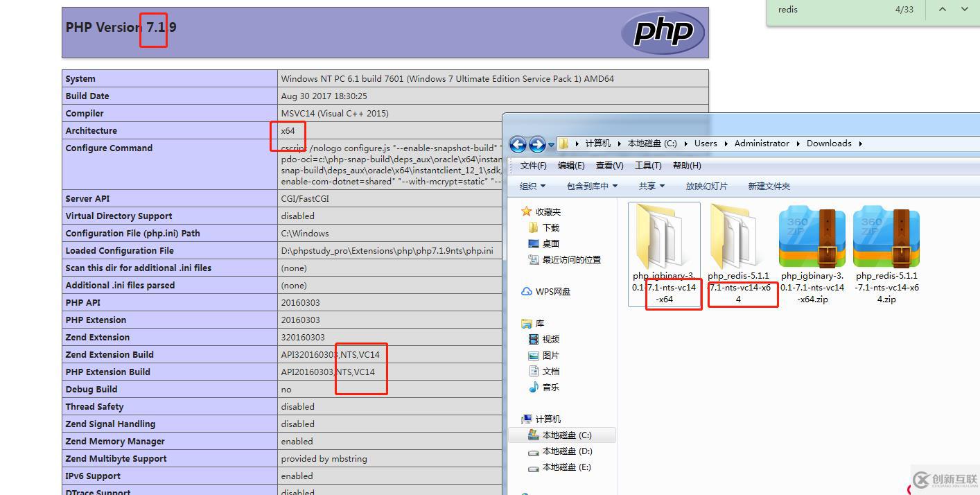Open the 文件(F) menu

pyautogui.click(x=534, y=165)
